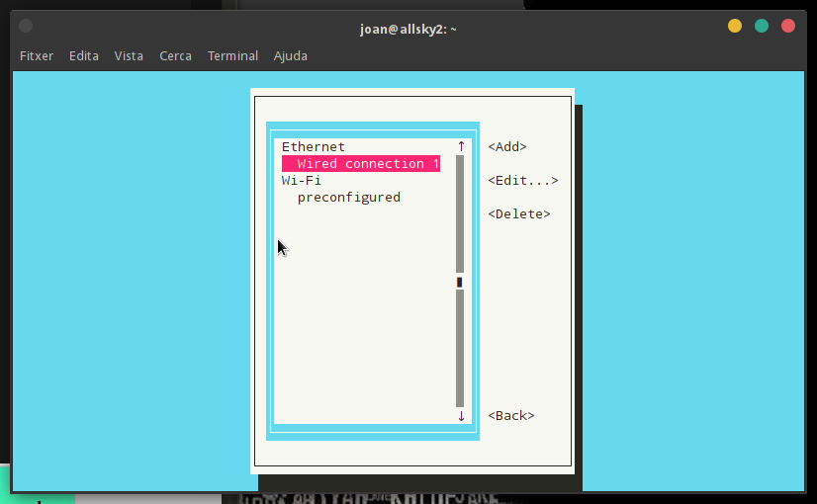The image size is (817, 504).
Task: Choose the Edit... button
Action: click(522, 181)
